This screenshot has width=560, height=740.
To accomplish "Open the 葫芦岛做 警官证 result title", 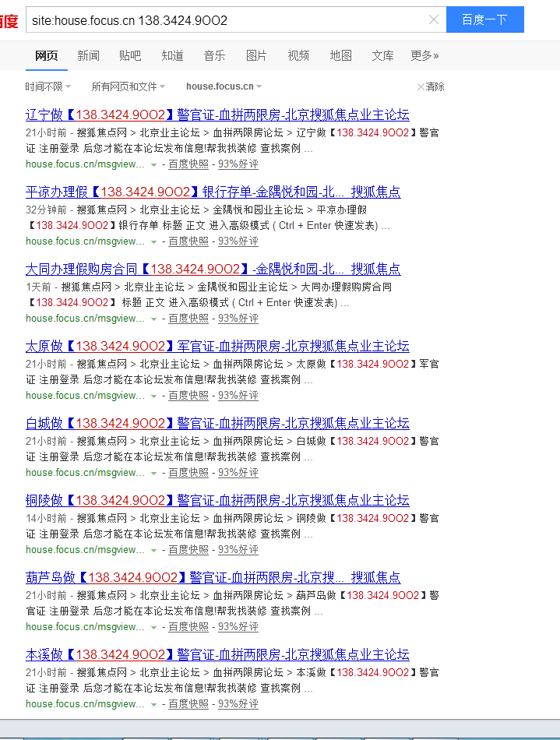I will point(213,577).
